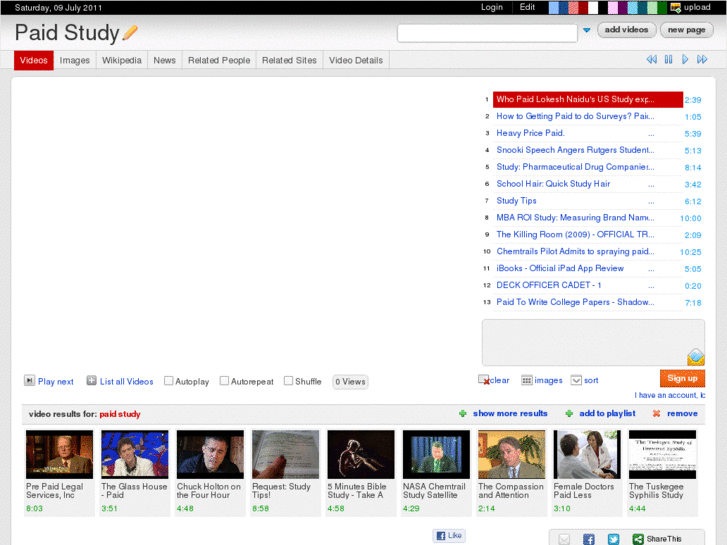Click the ShareThis green icon

pyautogui.click(x=638, y=539)
